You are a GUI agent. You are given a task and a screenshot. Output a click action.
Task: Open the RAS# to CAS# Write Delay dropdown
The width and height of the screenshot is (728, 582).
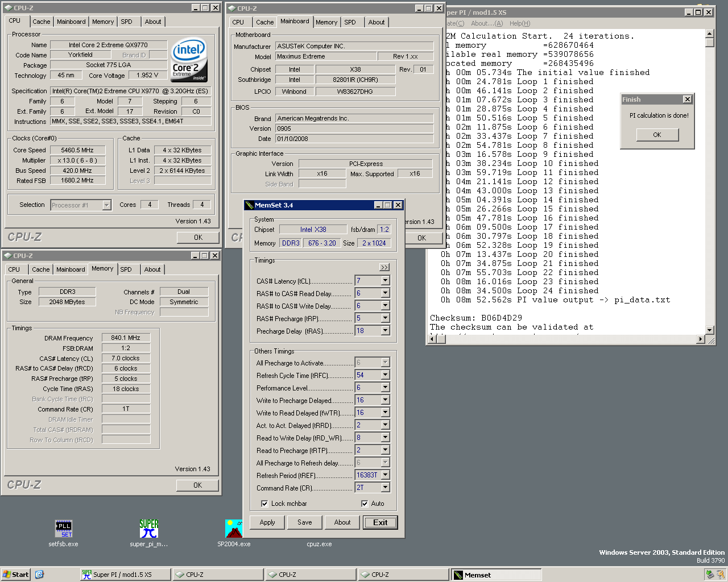[385, 306]
